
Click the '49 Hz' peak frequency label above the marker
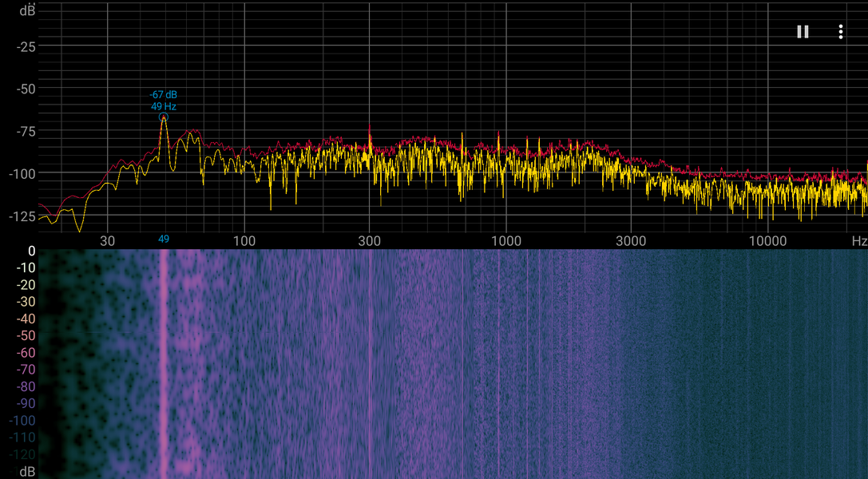pos(164,106)
